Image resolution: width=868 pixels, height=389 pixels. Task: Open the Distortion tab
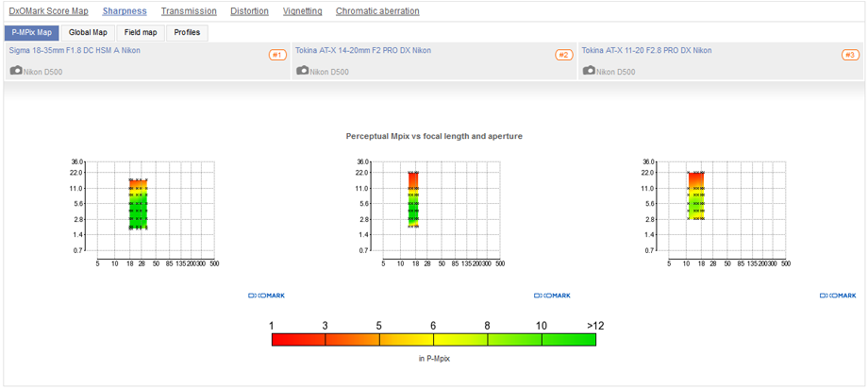click(250, 11)
